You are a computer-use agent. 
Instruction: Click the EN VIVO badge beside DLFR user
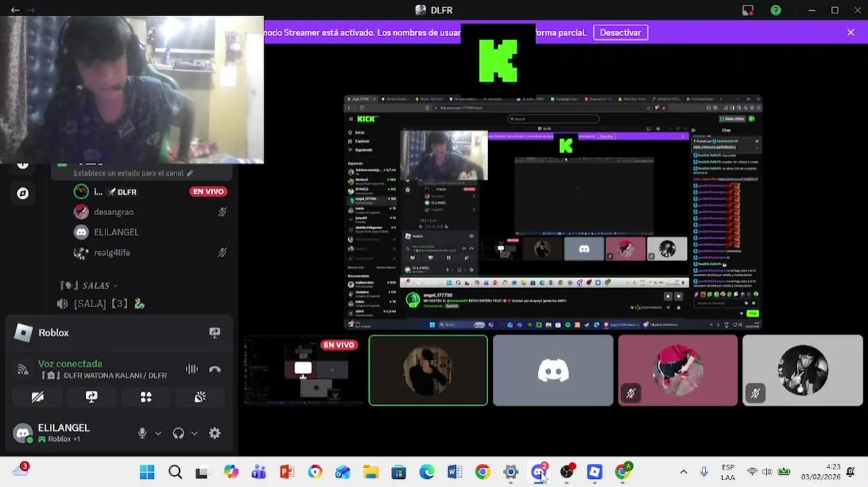point(208,191)
